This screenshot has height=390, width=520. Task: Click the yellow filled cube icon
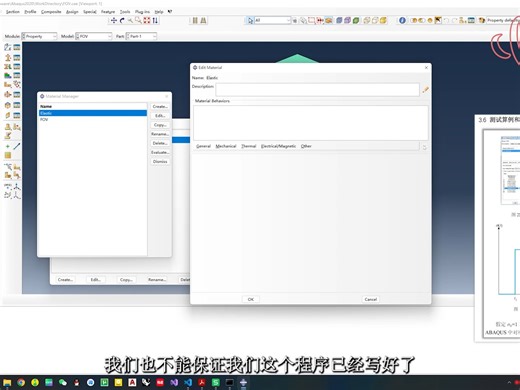point(383,20)
